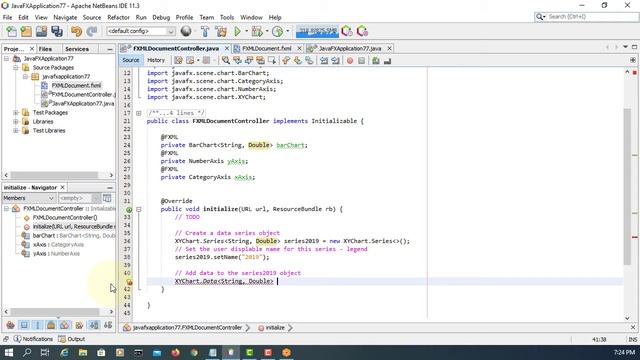Image resolution: width=640 pixels, height=360 pixels.
Task: Open the Services panel tab
Action: coord(77,49)
